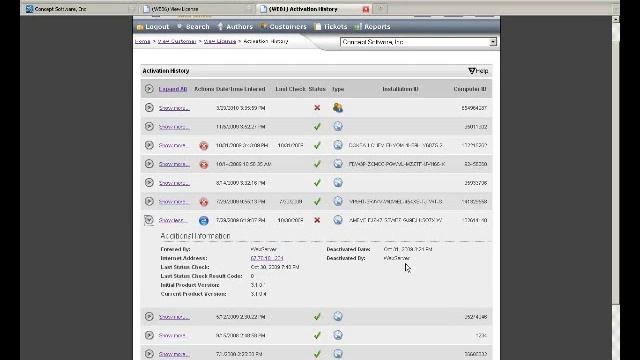Click Show more in the second activation row

point(174,127)
